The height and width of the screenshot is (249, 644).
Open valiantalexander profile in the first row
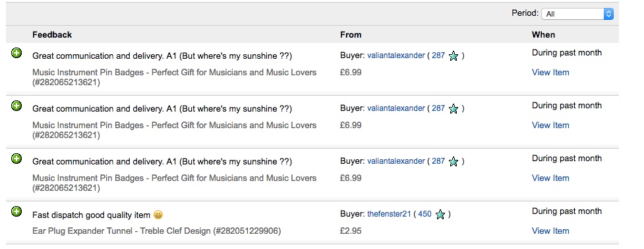click(396, 55)
